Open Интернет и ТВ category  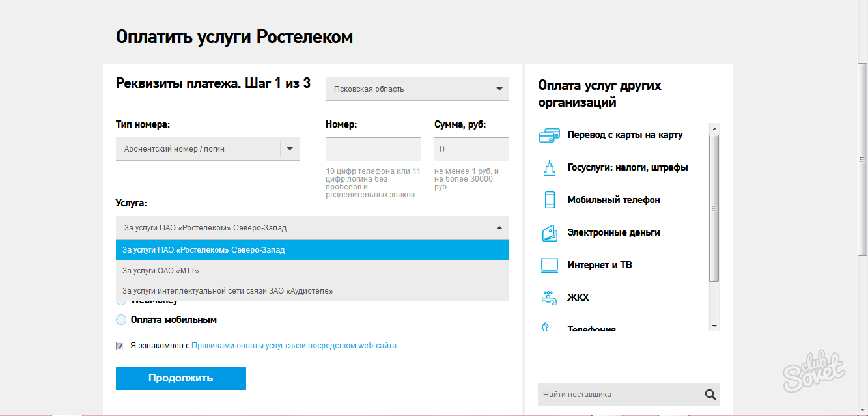pos(600,265)
